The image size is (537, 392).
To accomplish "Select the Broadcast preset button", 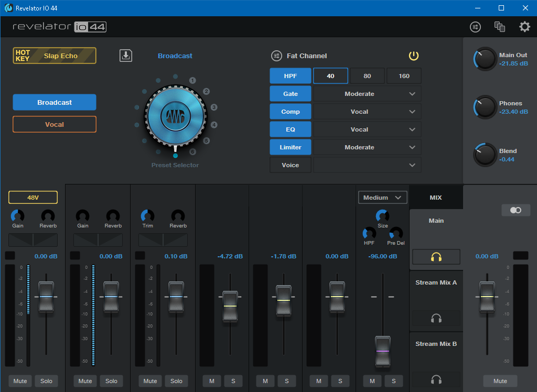I will (55, 102).
